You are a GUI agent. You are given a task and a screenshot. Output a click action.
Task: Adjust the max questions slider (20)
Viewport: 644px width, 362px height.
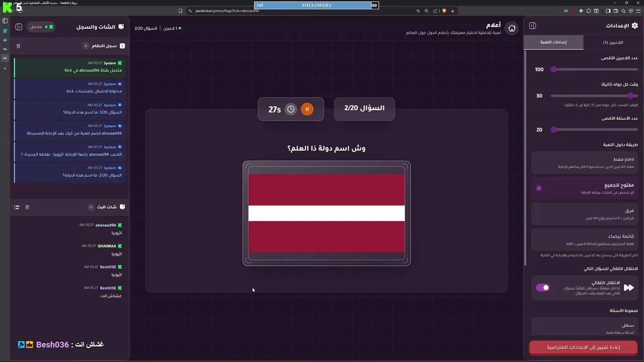click(594, 130)
